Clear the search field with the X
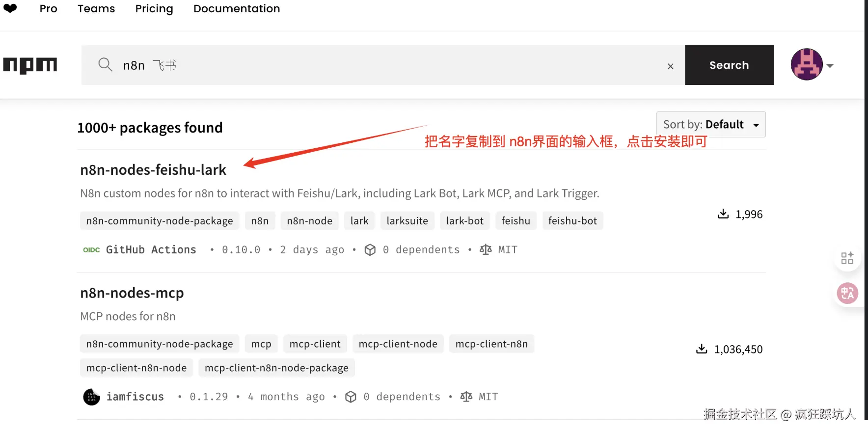 (x=670, y=66)
